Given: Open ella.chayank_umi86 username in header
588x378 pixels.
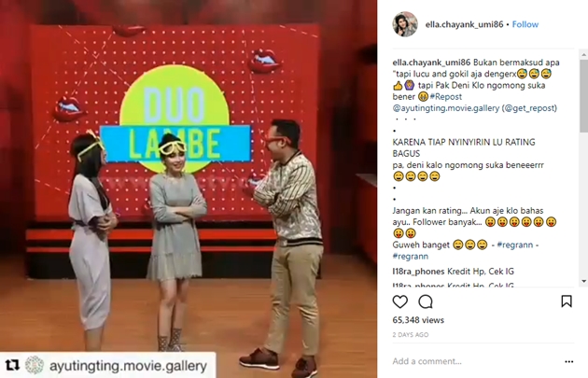Looking at the screenshot, I should point(464,24).
